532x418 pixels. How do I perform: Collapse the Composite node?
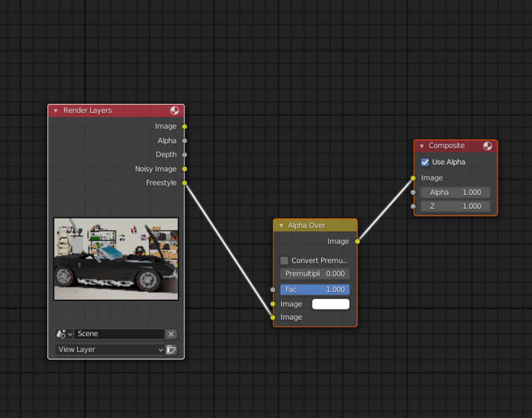tap(422, 146)
